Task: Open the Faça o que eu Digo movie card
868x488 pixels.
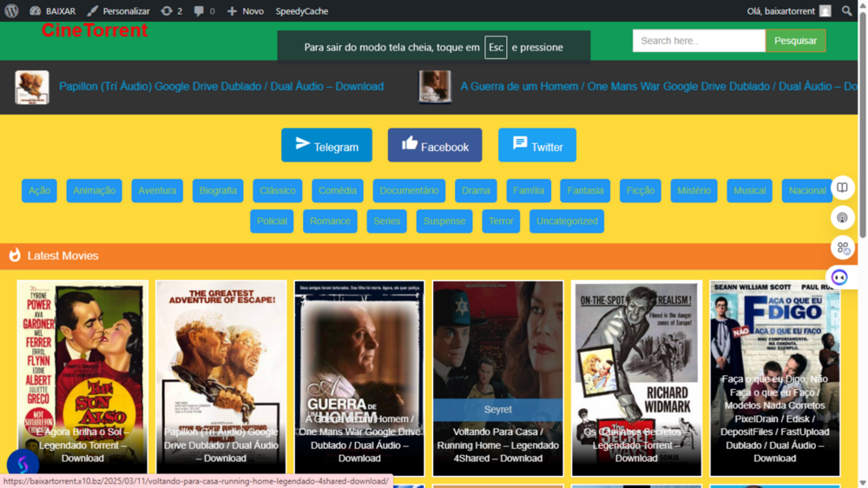Action: [x=774, y=379]
